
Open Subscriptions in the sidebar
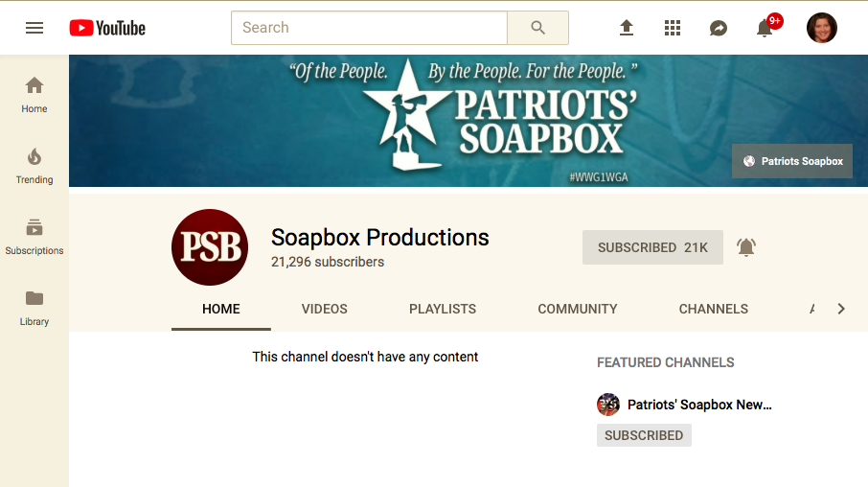34,237
